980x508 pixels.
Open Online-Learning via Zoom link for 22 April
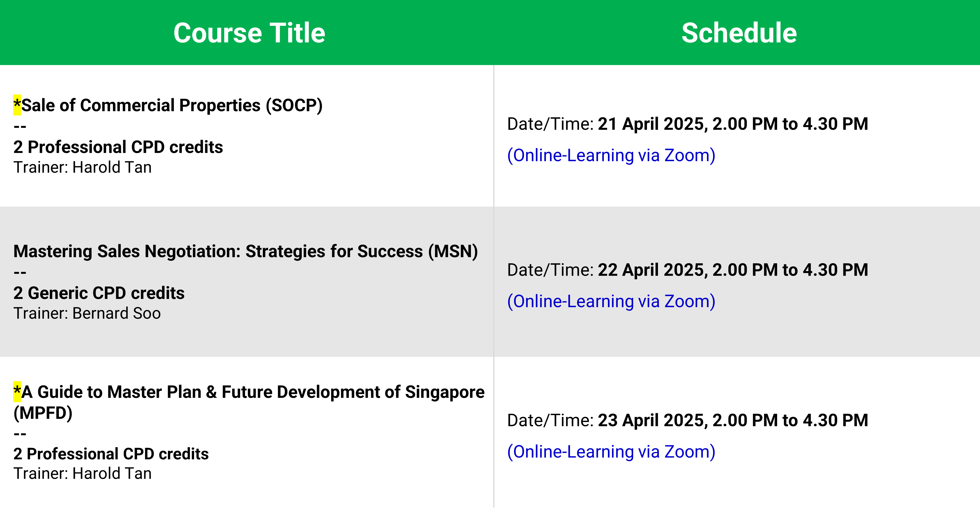611,301
